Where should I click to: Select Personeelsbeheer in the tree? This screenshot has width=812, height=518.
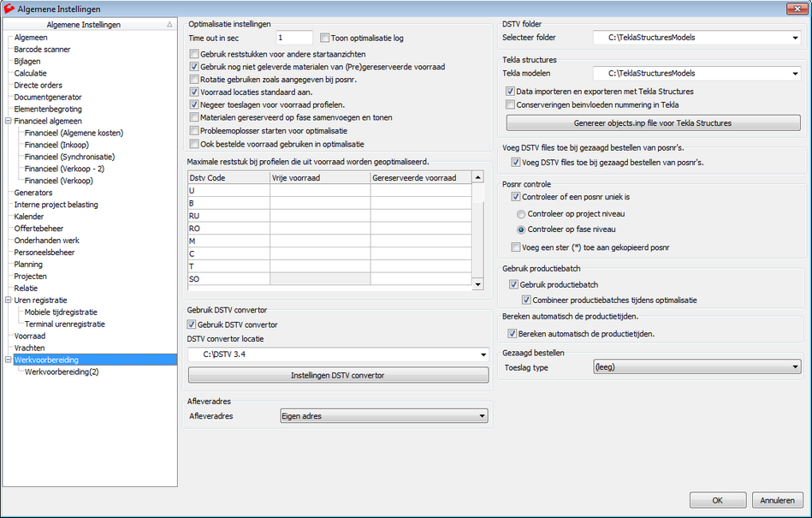44,253
